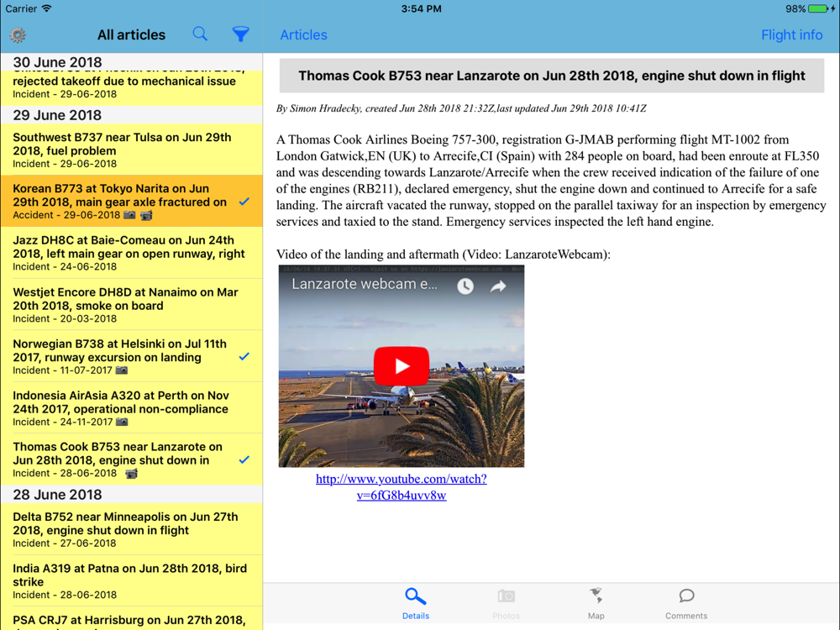Screen dimensions: 840x630
Task: Toggle read checkmark on Thomas Cook B753 article
Action: (244, 459)
